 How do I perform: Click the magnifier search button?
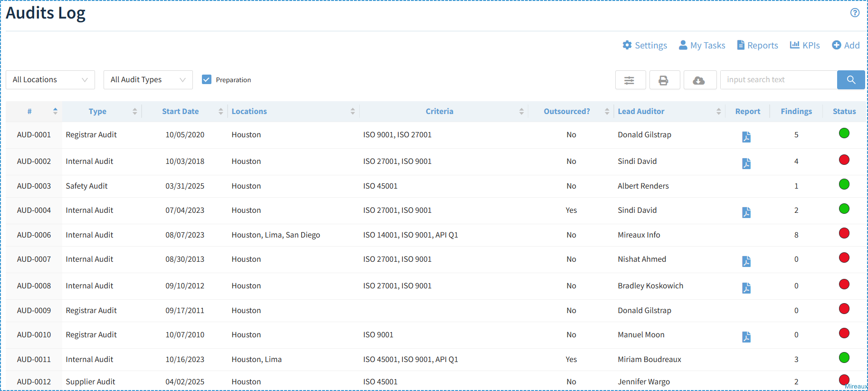850,80
